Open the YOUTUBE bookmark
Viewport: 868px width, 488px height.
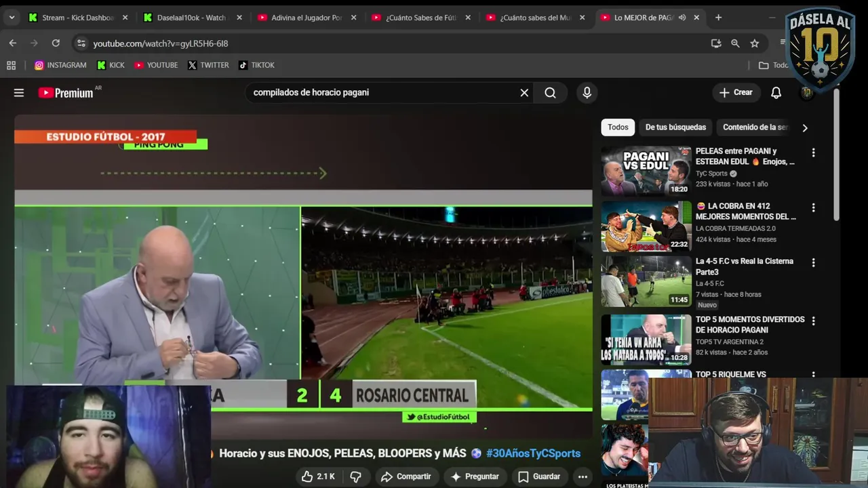coord(156,65)
